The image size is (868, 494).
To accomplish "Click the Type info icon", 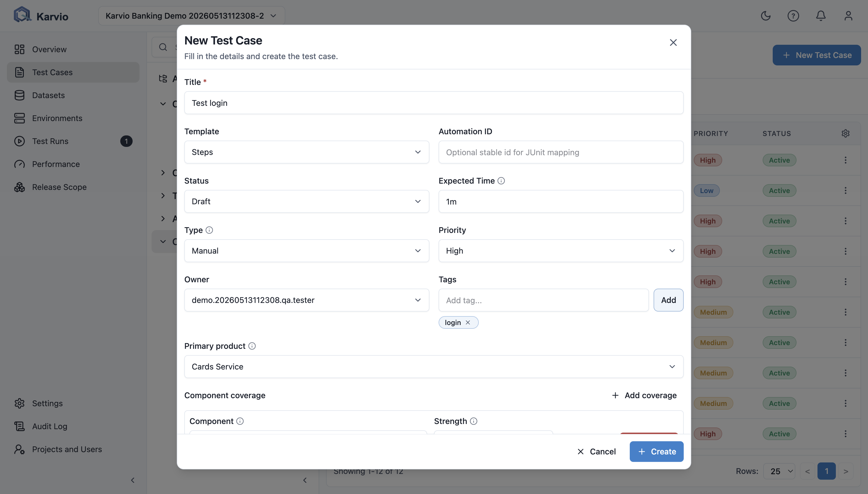I will 210,230.
